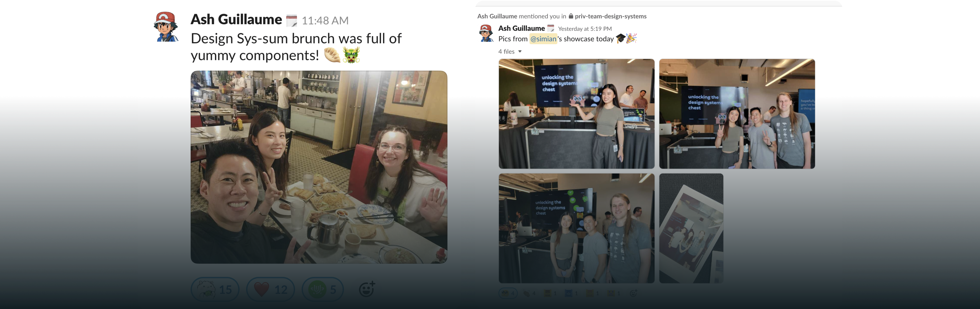Add a reaction to the showcase pics message
The height and width of the screenshot is (309, 980).
[x=633, y=293]
